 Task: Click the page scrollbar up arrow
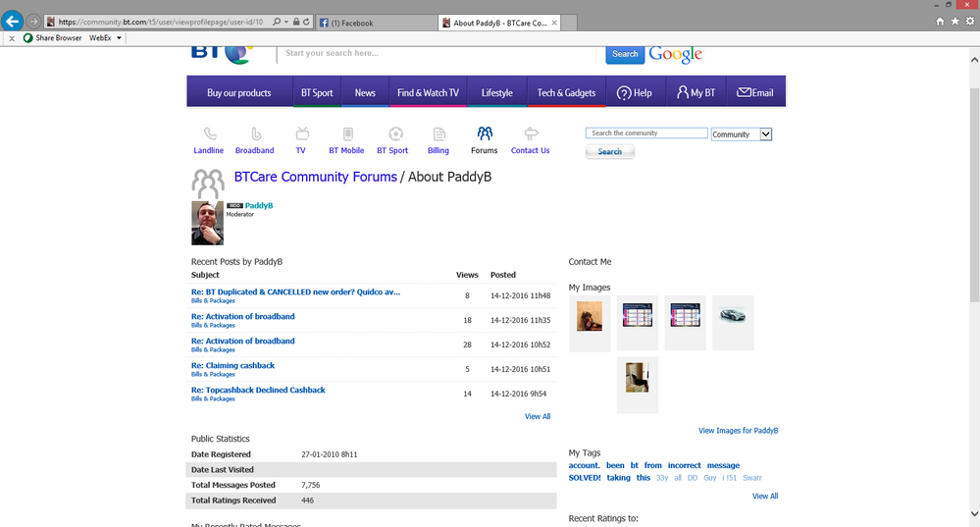click(974, 60)
